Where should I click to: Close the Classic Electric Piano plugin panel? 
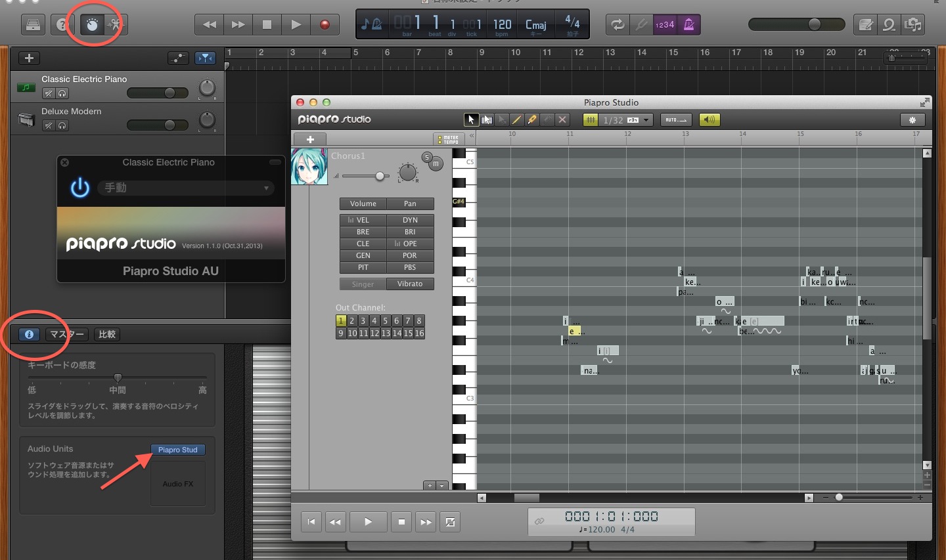point(64,162)
